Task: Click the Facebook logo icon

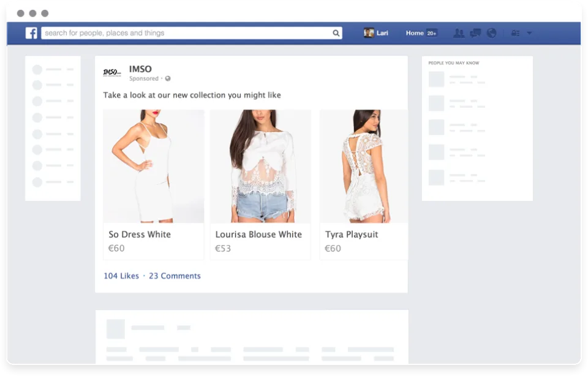Action: click(31, 33)
